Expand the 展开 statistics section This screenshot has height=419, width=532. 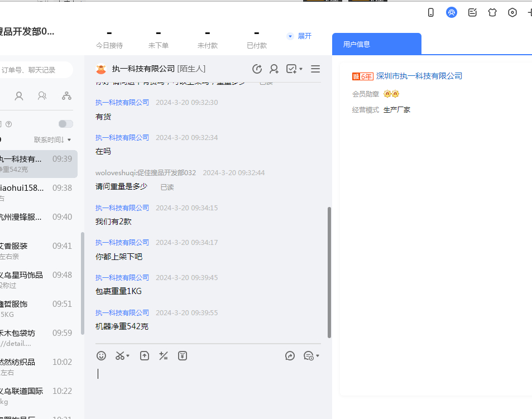click(x=300, y=36)
